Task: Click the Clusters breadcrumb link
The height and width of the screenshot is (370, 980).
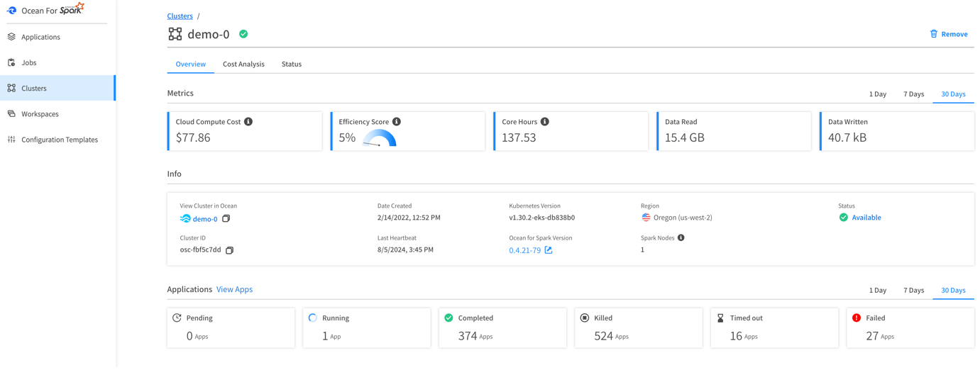Action: tap(180, 16)
